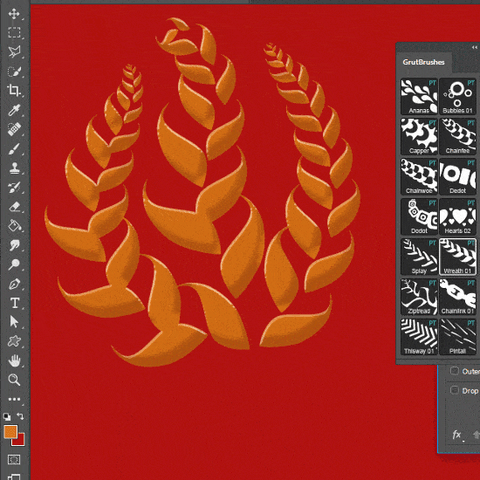Image resolution: width=480 pixels, height=480 pixels.
Task: Choose the Wreath 01 brush thumbnail
Action: [x=458, y=257]
